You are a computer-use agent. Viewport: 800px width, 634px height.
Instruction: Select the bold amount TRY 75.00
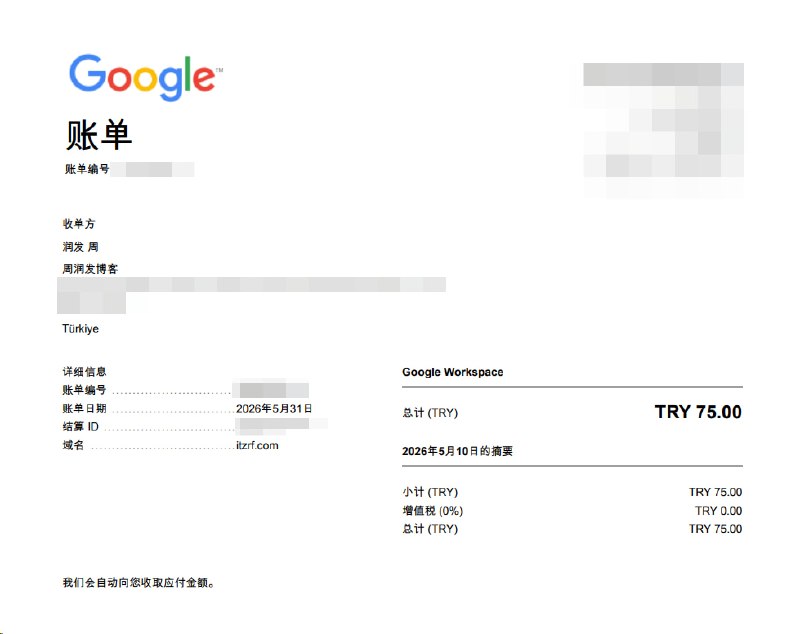pyautogui.click(x=698, y=412)
